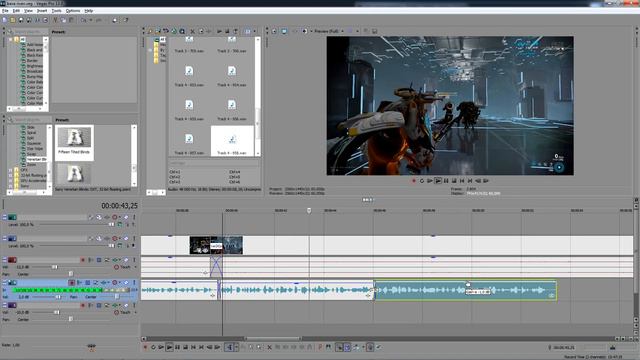Screen dimensions: 640x360
Task: Click Get Media from the Web globe icon
Action: coord(174,31)
